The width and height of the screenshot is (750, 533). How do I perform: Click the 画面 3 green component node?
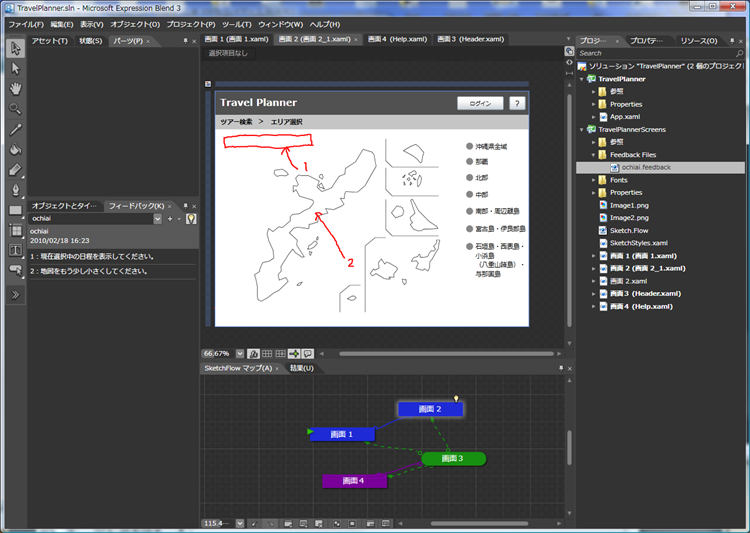pos(453,458)
